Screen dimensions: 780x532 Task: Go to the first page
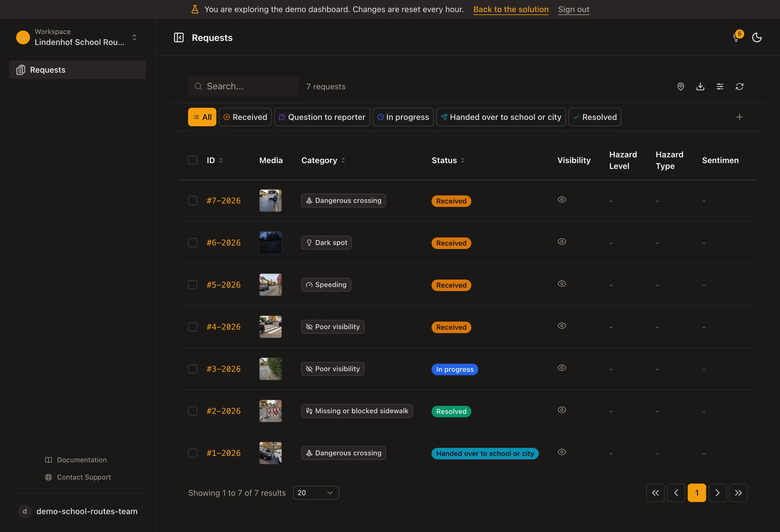[655, 493]
